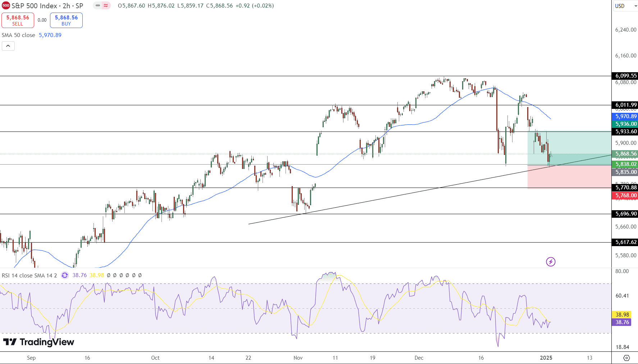Click the 5,770.88 price level label
Viewport: 638px width, 364px height.
click(625, 188)
